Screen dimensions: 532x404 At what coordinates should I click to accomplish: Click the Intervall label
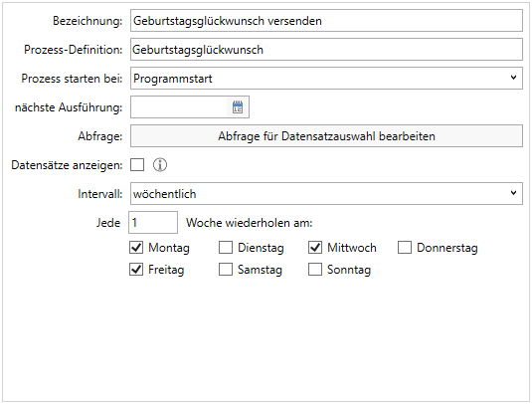click(100, 194)
